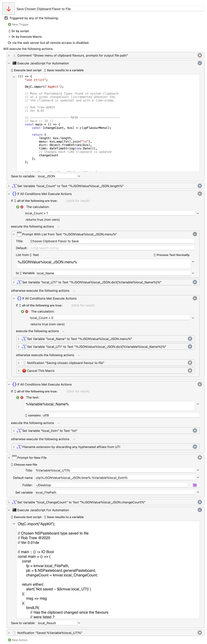Click the 'utf8' comparison value field
The height and width of the screenshot is (644, 207).
tap(120, 415)
